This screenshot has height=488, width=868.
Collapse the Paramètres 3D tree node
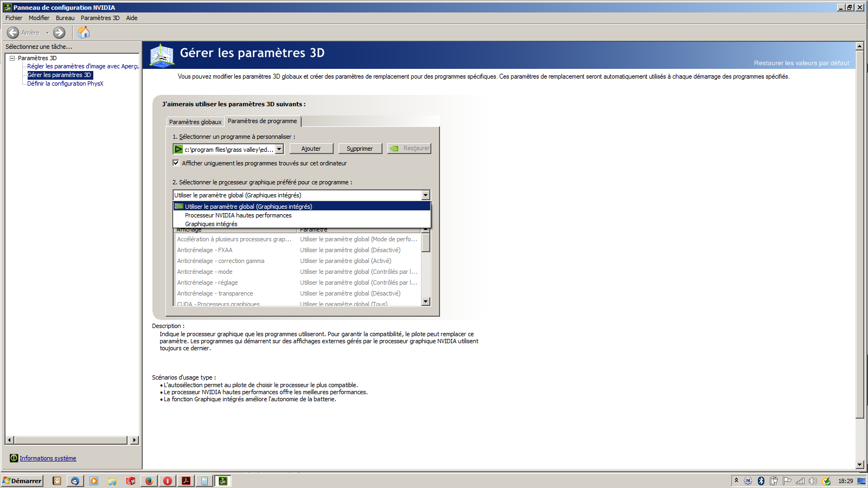pos(12,58)
